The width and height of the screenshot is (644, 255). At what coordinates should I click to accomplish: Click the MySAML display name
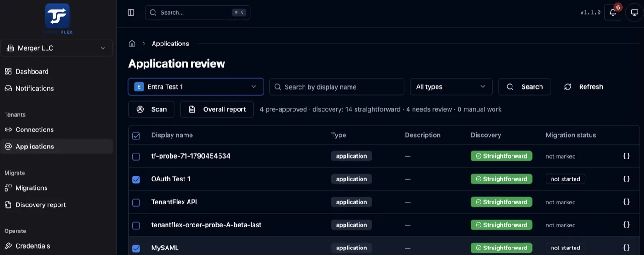point(165,248)
